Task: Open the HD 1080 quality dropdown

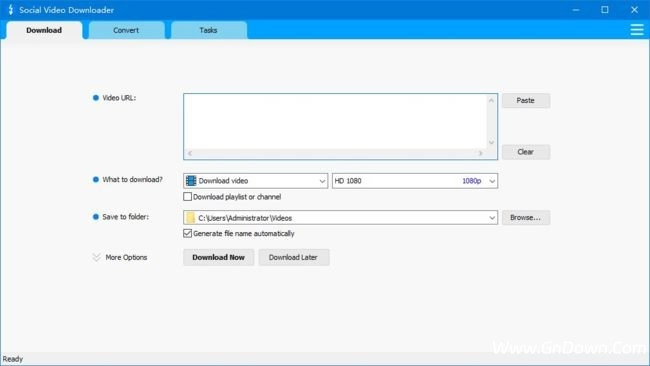Action: 415,181
